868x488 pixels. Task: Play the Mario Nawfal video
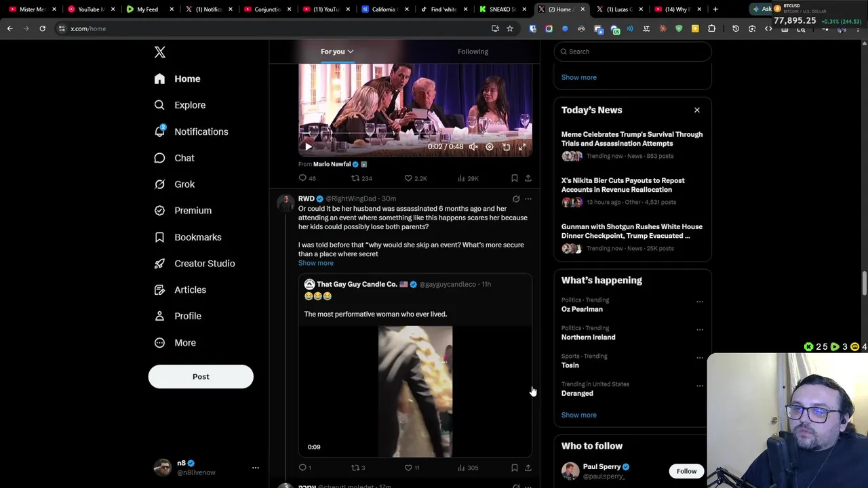[x=308, y=147]
